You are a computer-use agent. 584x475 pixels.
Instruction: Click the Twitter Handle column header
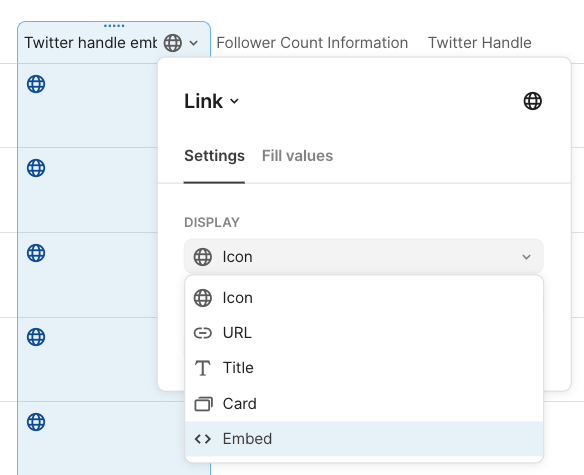[479, 43]
